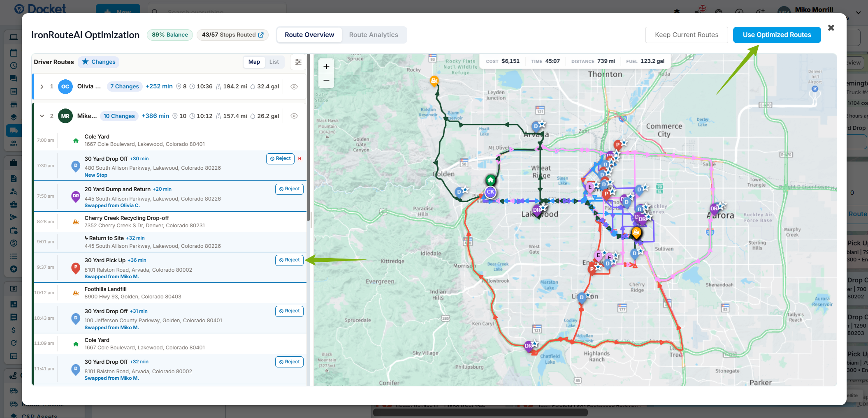
Task: Select the Cherry Creek Recycling disposal icon
Action: (x=76, y=222)
